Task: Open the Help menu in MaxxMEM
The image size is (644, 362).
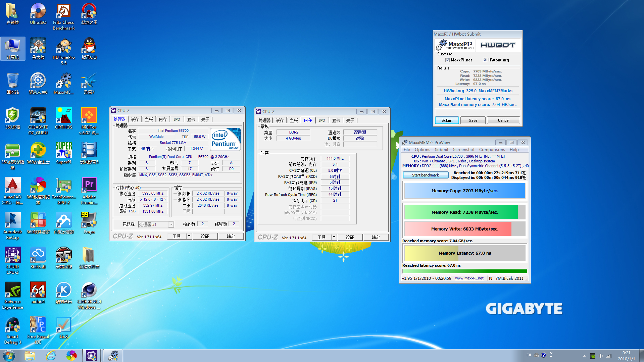Action: 514,150
